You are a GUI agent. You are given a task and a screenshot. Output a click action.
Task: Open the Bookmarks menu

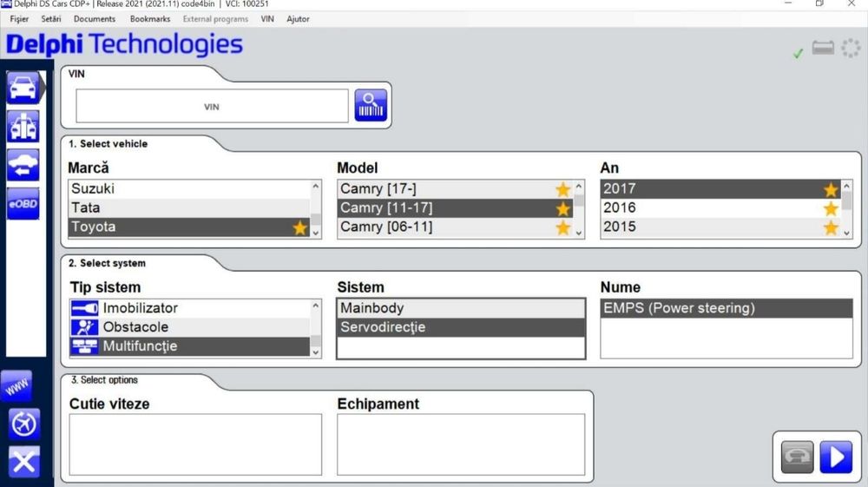click(150, 19)
